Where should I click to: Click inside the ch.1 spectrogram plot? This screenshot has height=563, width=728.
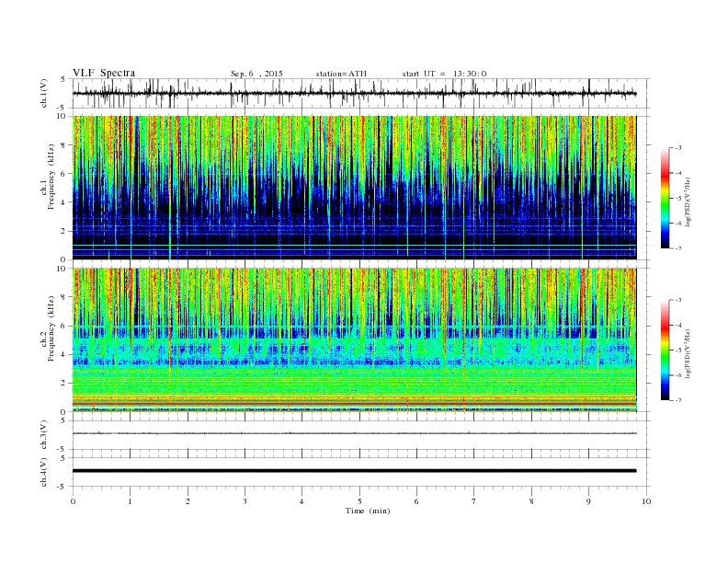[x=354, y=188]
